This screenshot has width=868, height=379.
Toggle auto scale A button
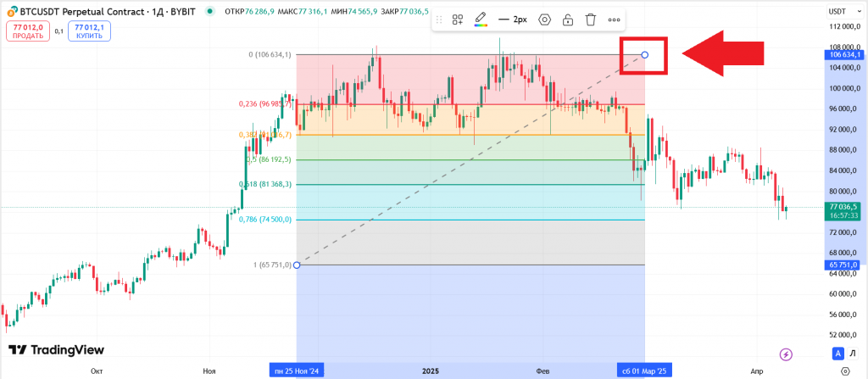pyautogui.click(x=838, y=354)
